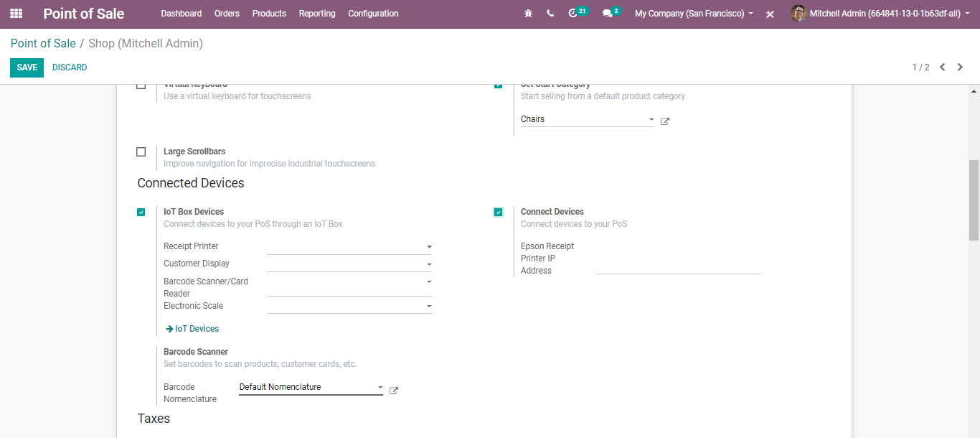Image resolution: width=980 pixels, height=438 pixels.
Task: Click the Point of Sale app title
Action: [x=84, y=14]
